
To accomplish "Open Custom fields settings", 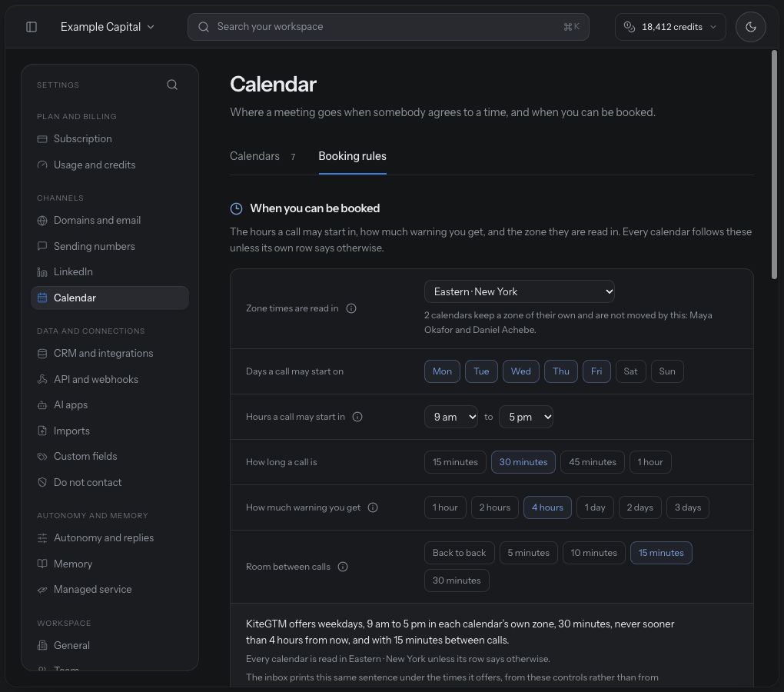I will tap(109, 456).
